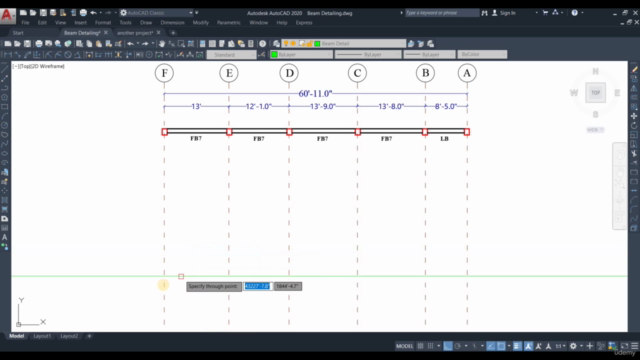Click the Workspace Switching gear in status bar
This screenshot has width=640, height=360.
(x=573, y=346)
